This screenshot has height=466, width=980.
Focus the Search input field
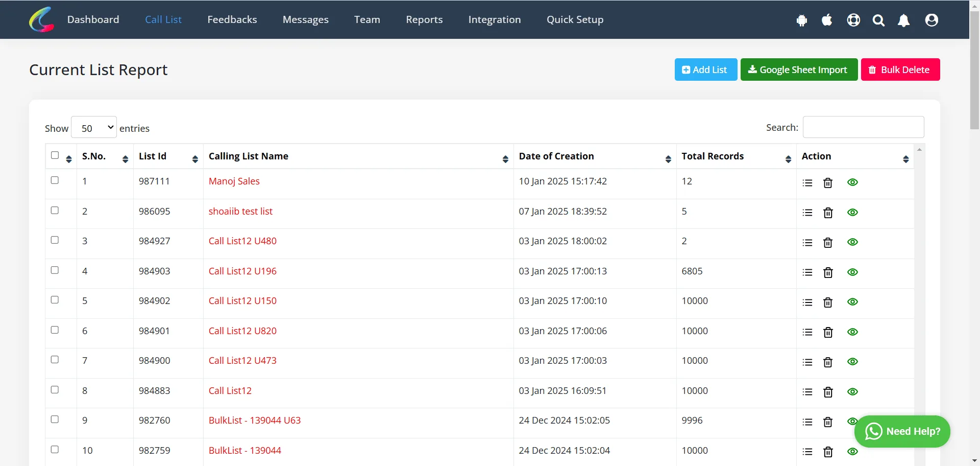pos(863,127)
